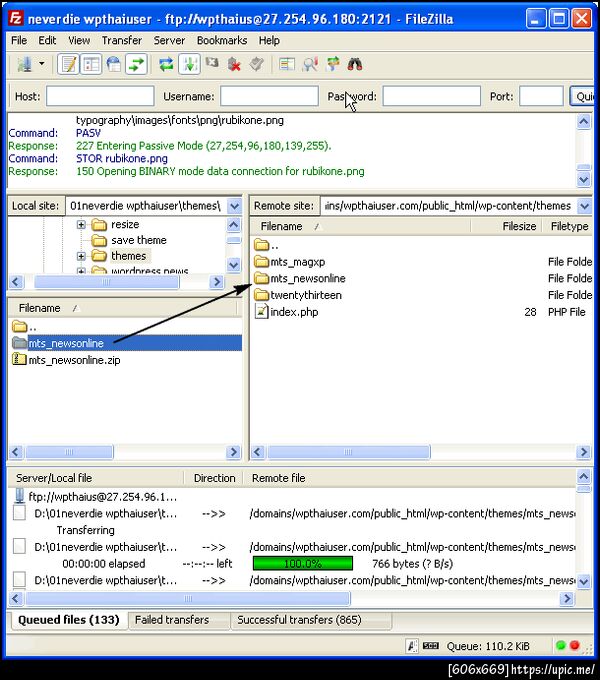
Task: Click the speed limit indicator in status bar
Action: click(430, 646)
